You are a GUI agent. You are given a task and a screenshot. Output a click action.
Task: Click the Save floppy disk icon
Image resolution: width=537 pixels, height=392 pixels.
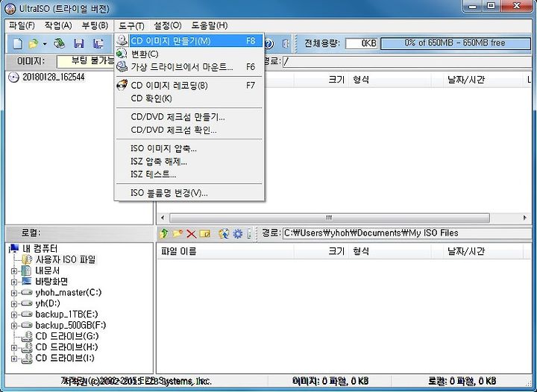point(79,43)
